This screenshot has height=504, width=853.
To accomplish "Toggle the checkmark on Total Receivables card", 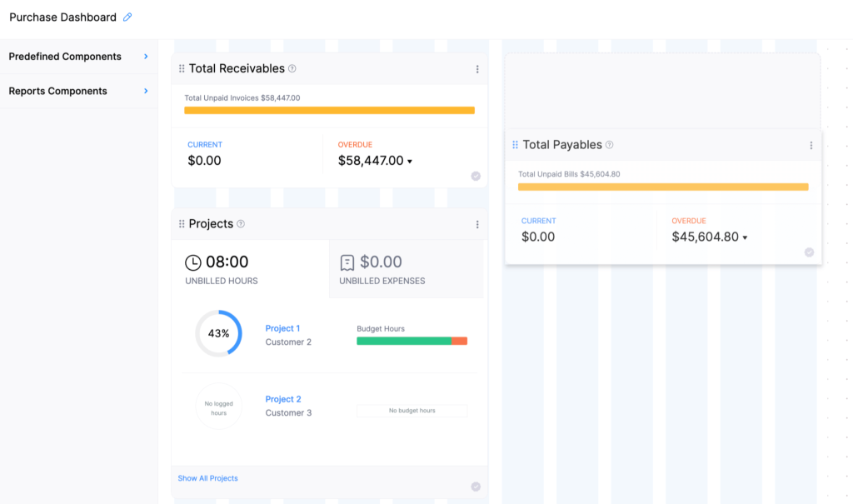I will [476, 175].
